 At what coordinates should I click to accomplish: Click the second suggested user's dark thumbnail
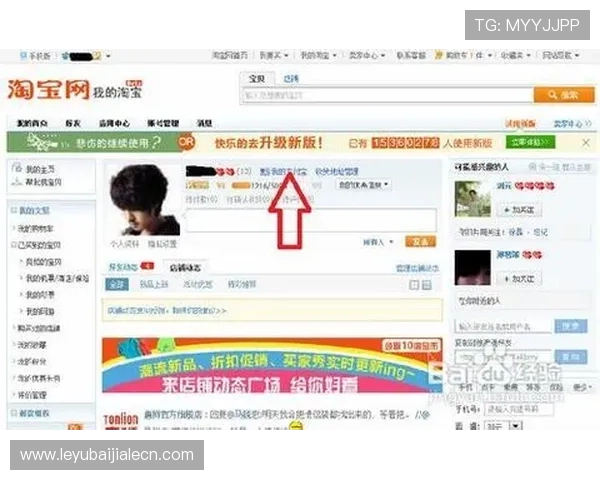[473, 268]
